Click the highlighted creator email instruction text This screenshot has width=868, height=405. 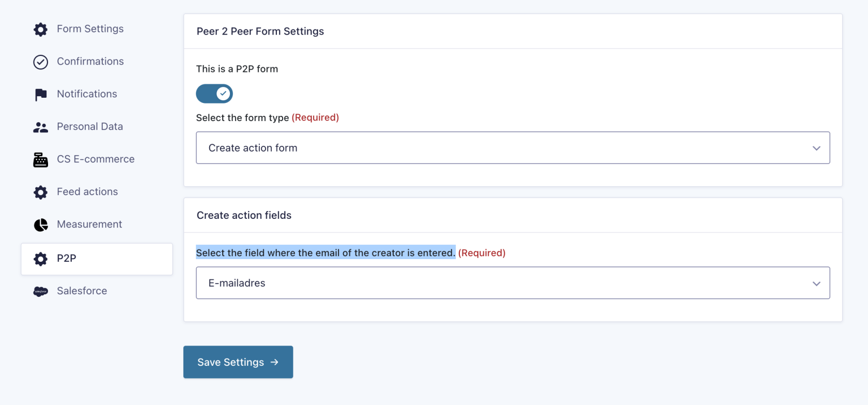325,253
